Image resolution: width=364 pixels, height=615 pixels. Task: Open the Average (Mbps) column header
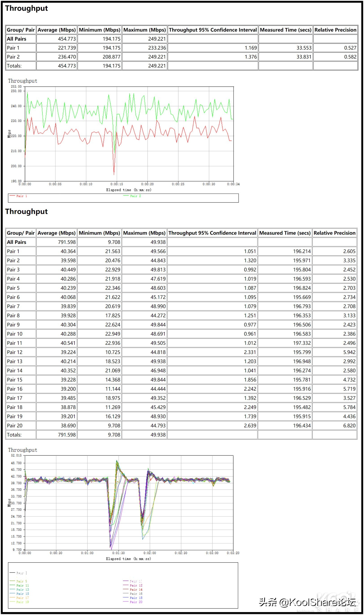tap(57, 30)
